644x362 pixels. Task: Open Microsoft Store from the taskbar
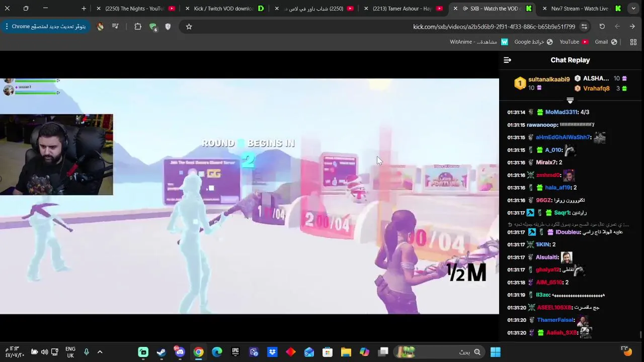[x=328, y=352]
